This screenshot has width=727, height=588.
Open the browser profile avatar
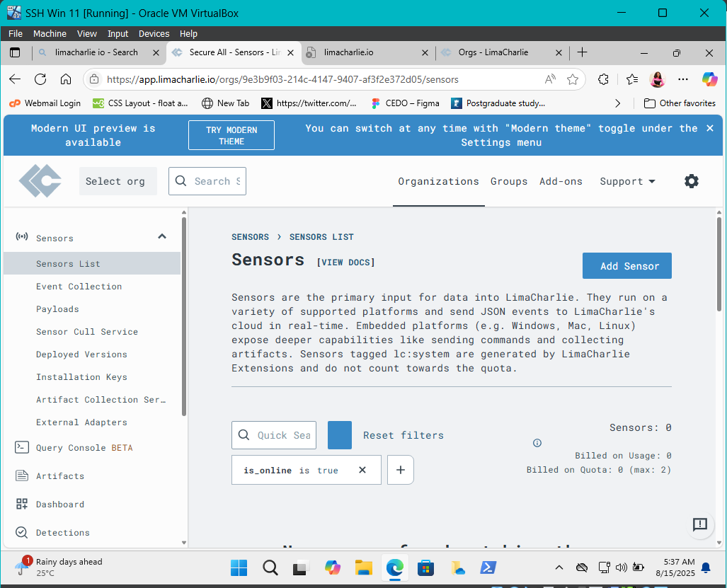pos(658,79)
